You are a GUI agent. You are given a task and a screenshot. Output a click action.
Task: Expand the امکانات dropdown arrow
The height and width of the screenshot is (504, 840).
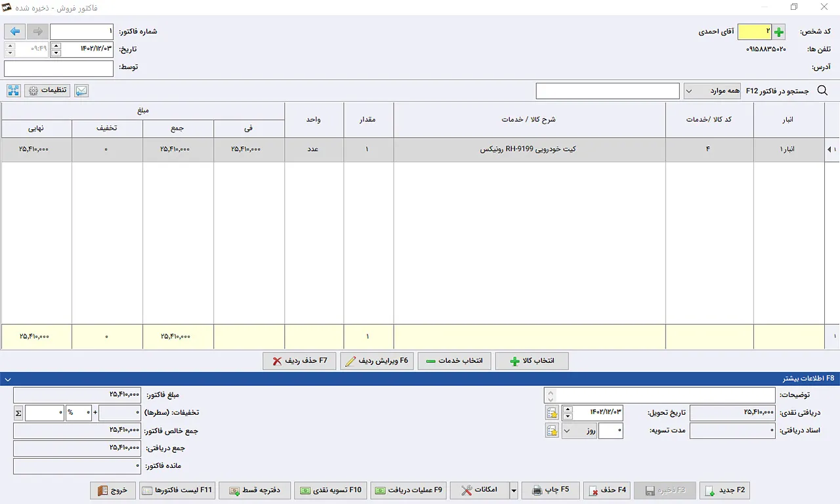click(x=514, y=490)
